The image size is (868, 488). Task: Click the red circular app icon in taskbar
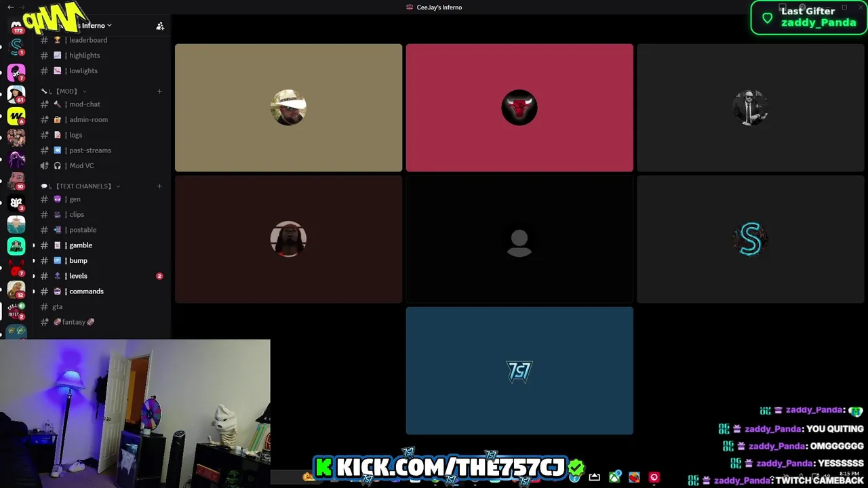(x=654, y=477)
